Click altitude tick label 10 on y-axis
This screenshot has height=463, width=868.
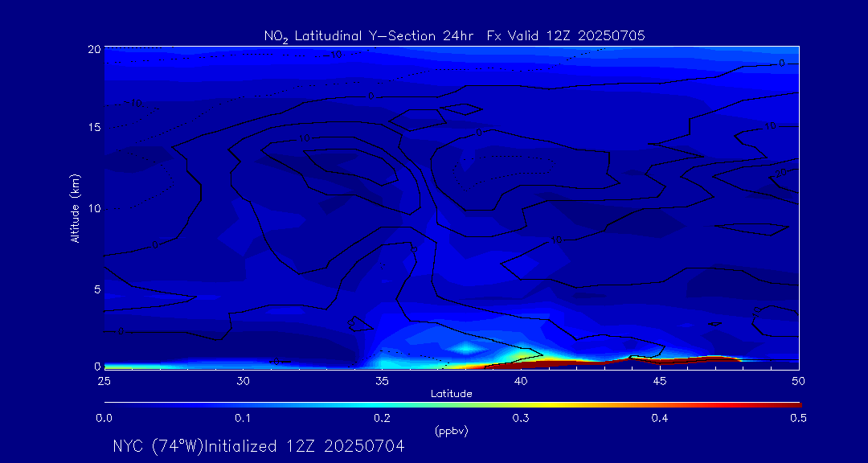coord(92,208)
